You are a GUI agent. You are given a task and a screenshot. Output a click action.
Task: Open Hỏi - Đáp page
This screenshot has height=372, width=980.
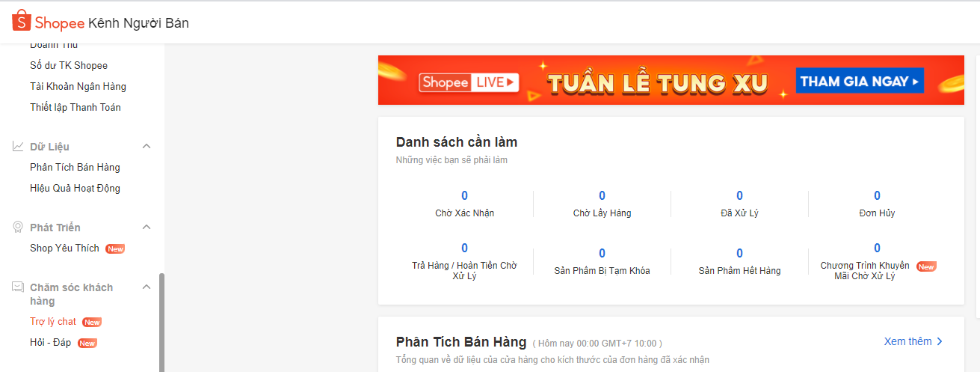[x=52, y=343]
